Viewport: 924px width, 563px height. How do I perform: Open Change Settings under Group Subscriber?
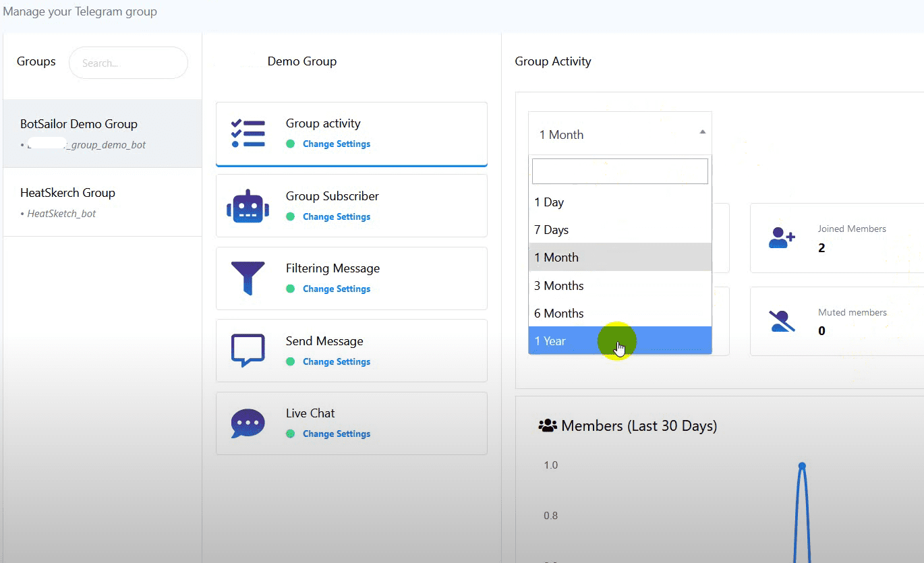tap(336, 216)
